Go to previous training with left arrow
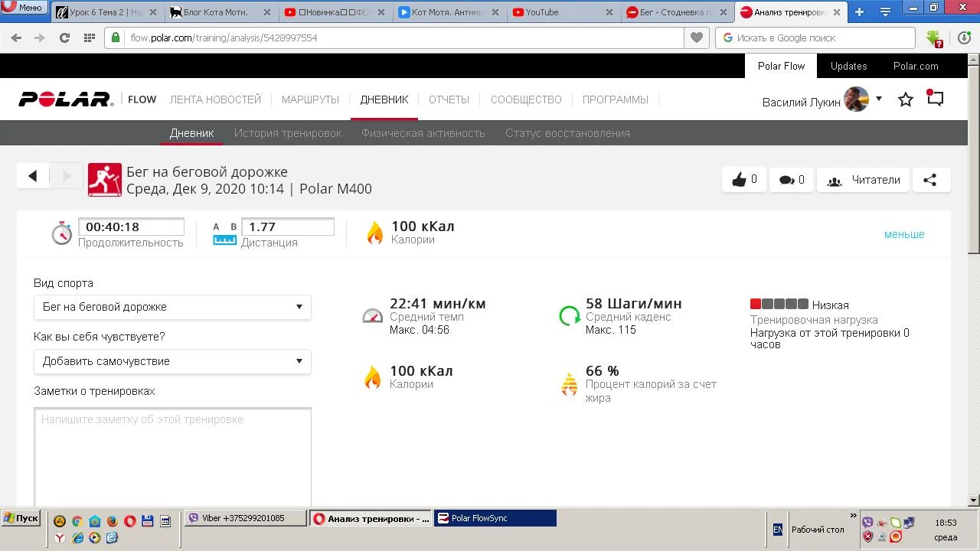 33,176
